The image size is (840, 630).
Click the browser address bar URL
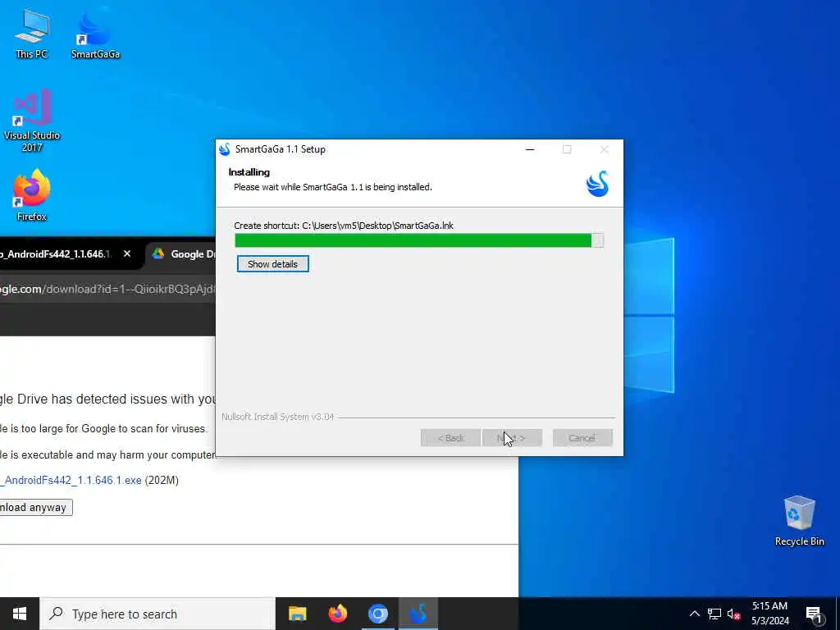(x=107, y=290)
